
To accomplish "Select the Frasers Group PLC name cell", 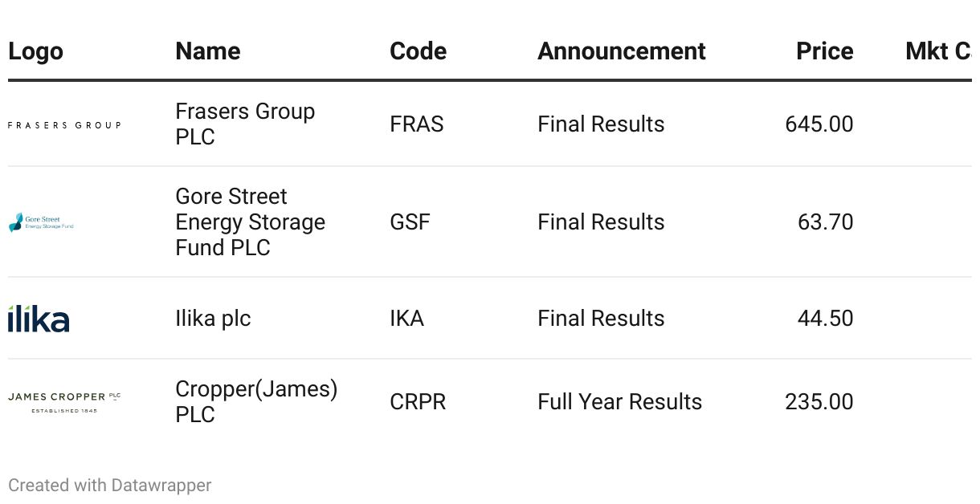I will pos(245,124).
